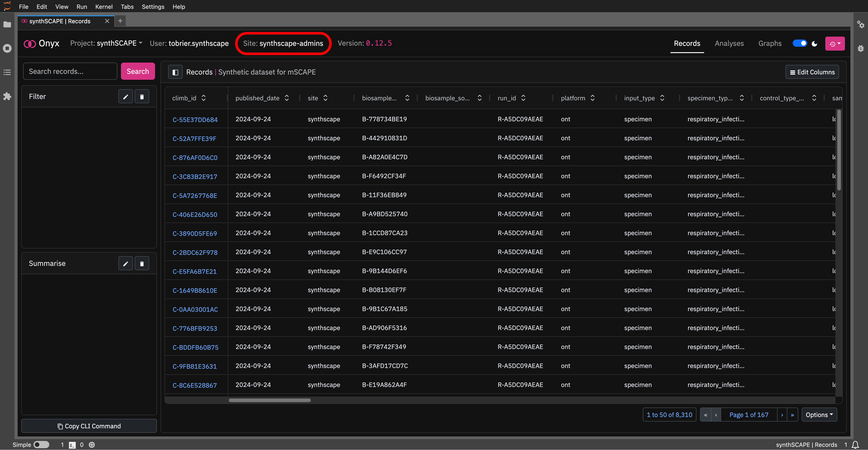The image size is (868, 450).
Task: Open the File menu
Action: pos(24,6)
